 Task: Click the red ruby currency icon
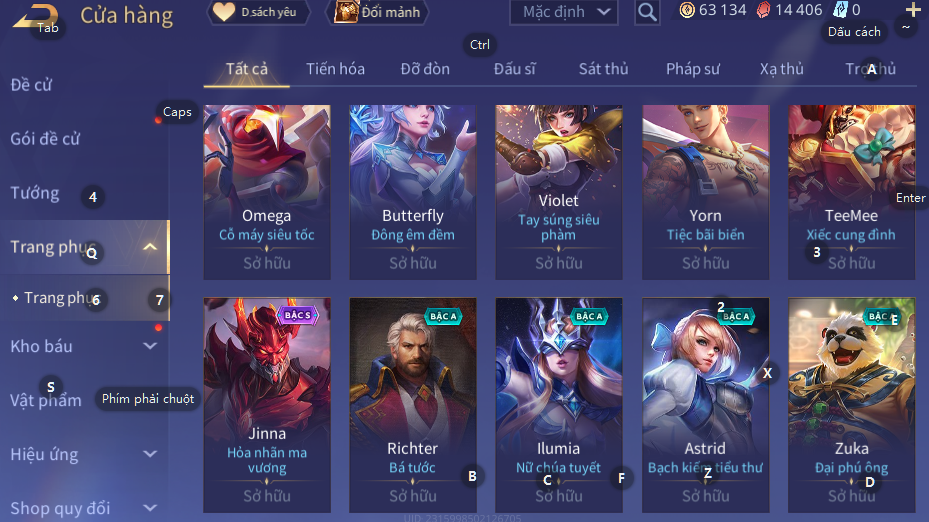coord(764,10)
